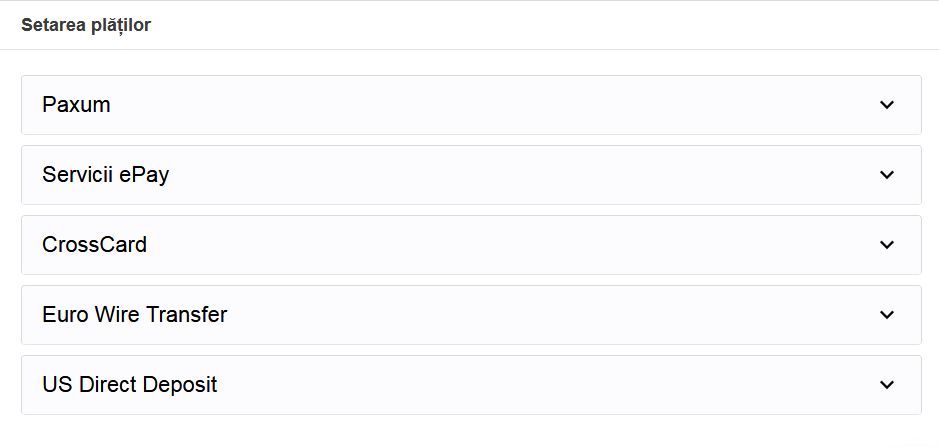This screenshot has width=939, height=447.
Task: Click the Servicii ePay label text
Action: tap(105, 175)
